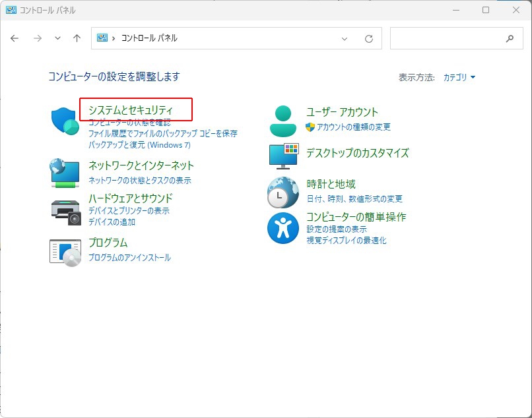Go back with the left arrow button
Viewport: 532px width, 418px height.
tap(15, 38)
